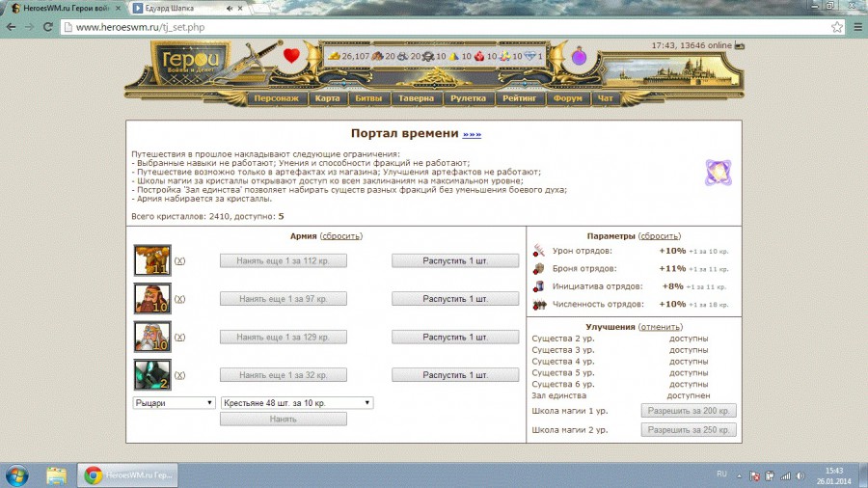
Task: Open the Chrome menu button
Action: pos(854,27)
